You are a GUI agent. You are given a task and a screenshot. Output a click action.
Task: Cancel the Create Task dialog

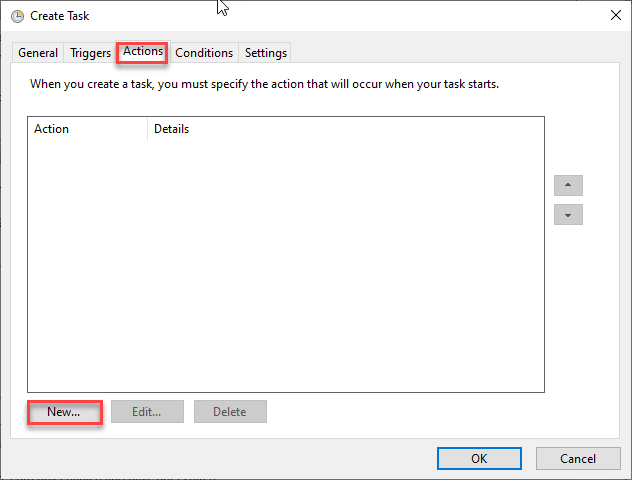coord(578,459)
